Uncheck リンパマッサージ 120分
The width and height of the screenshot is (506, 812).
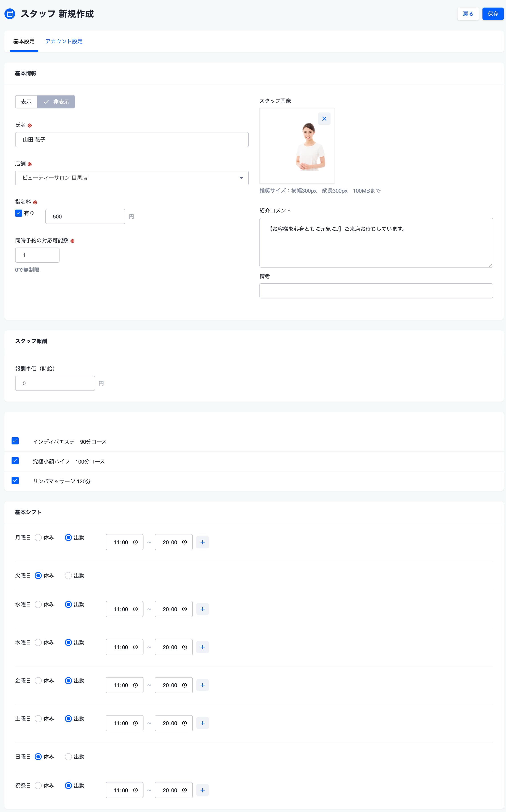(x=15, y=480)
